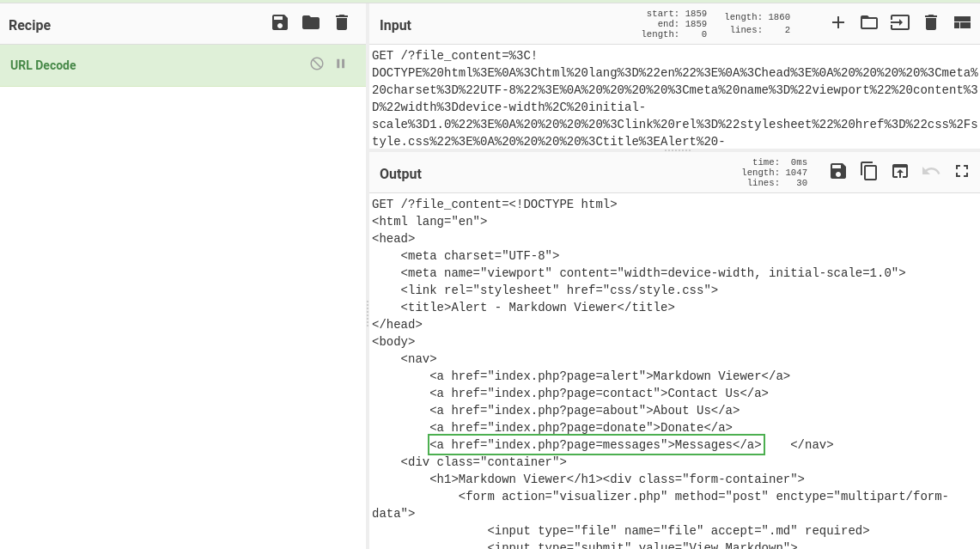Reset pane layout icon
The height and width of the screenshot is (549, 980).
pyautogui.click(x=962, y=23)
